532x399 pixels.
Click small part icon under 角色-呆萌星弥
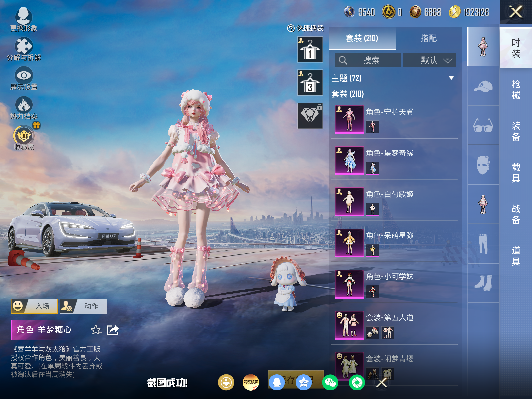click(x=372, y=250)
